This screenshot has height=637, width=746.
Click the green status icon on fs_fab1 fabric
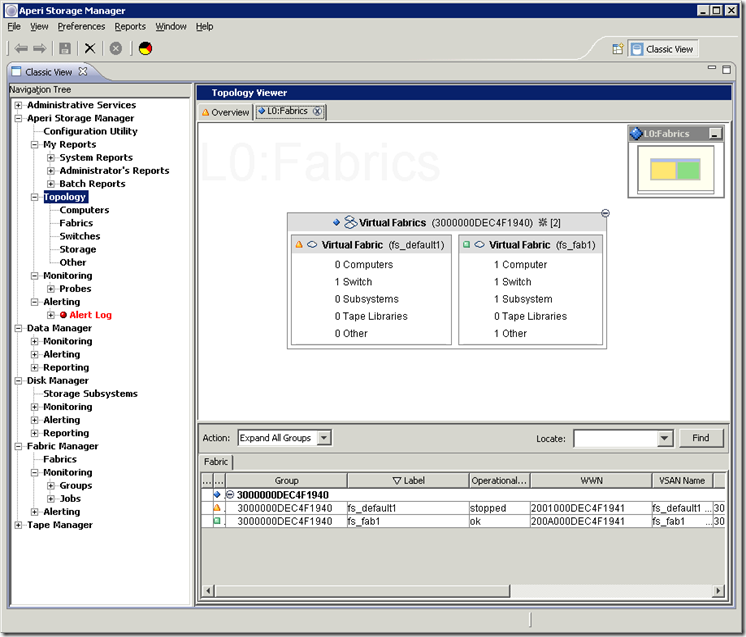pyautogui.click(x=466, y=245)
